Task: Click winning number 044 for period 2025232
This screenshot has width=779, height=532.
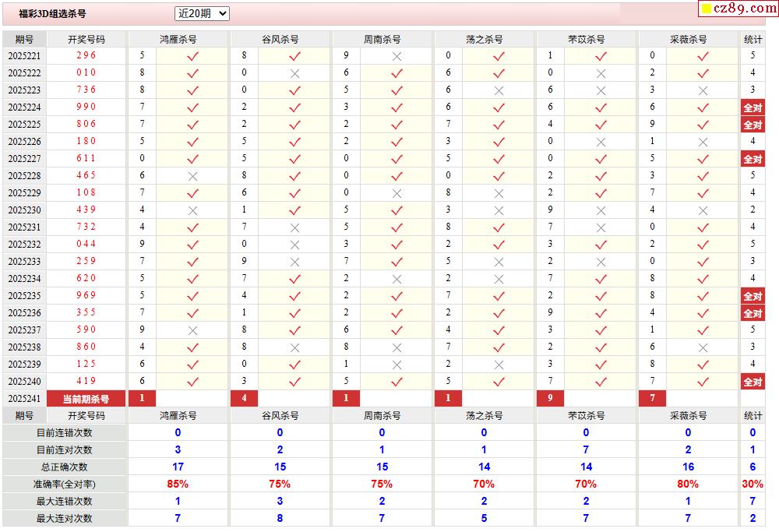Action: (86, 244)
